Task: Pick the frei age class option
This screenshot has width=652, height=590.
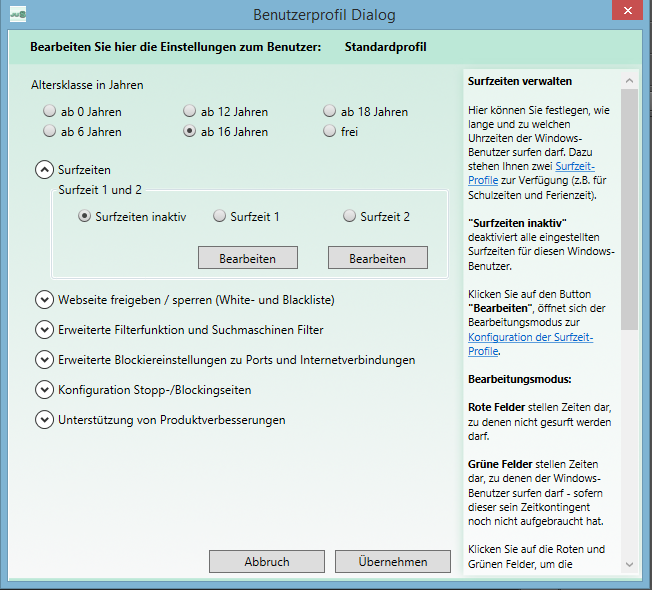Action: pyautogui.click(x=330, y=131)
